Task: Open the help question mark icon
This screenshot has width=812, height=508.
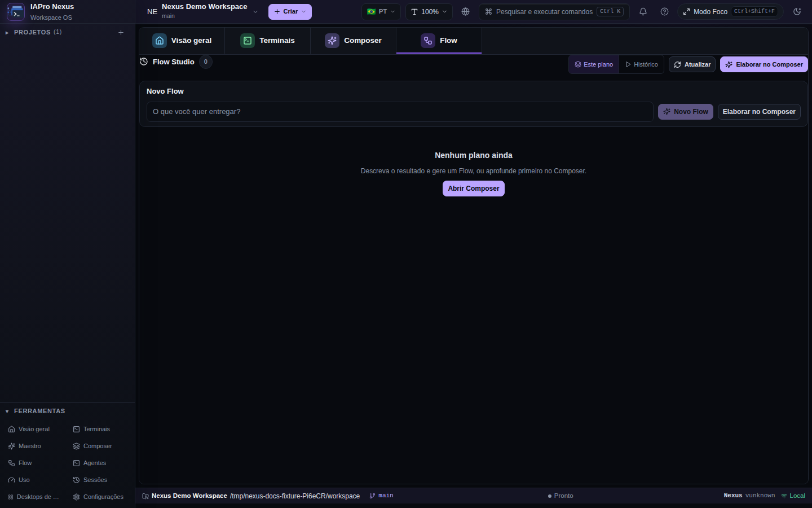Action: coord(664,12)
